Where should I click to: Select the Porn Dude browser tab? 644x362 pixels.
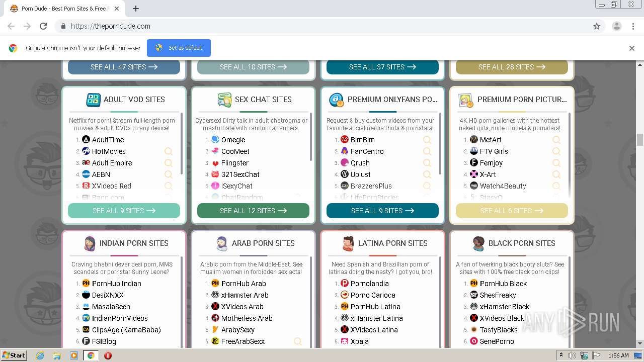64,9
